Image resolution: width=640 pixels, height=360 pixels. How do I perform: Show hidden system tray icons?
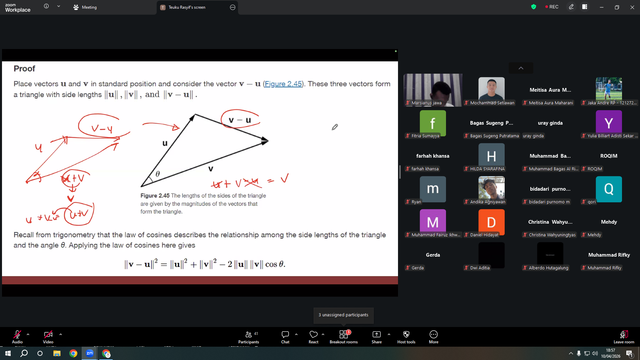pyautogui.click(x=571, y=353)
